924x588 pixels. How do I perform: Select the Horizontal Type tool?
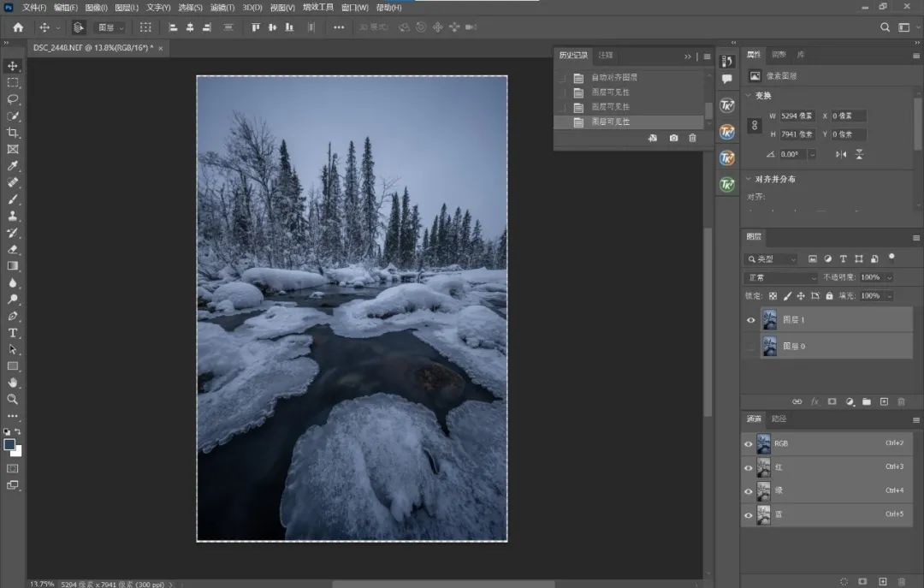[x=13, y=333]
